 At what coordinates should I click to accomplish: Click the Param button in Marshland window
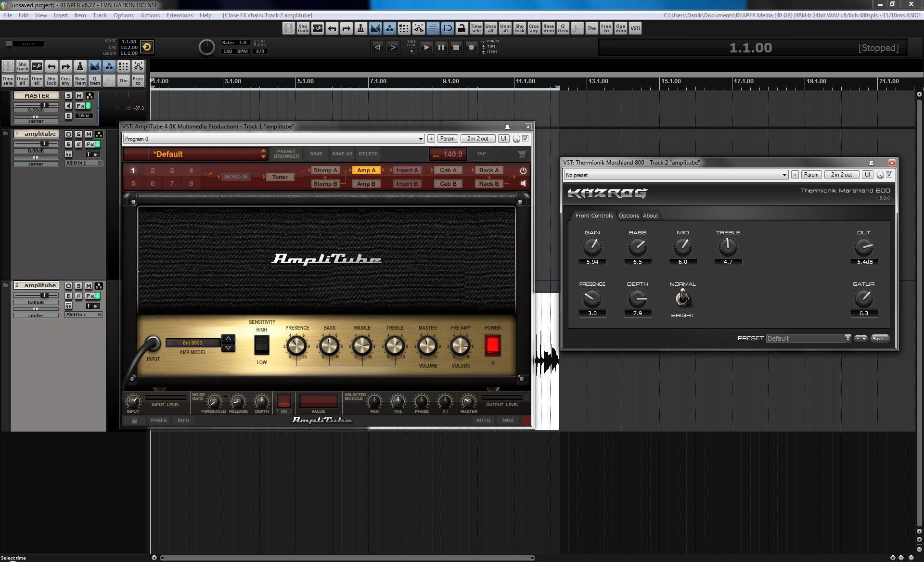[810, 175]
